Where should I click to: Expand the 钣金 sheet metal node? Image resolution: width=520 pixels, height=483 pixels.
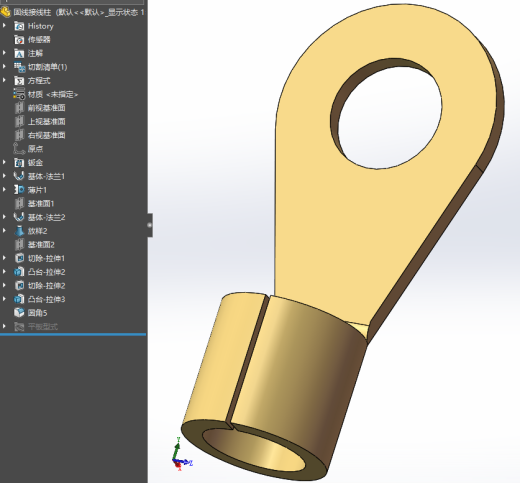tap(4, 162)
